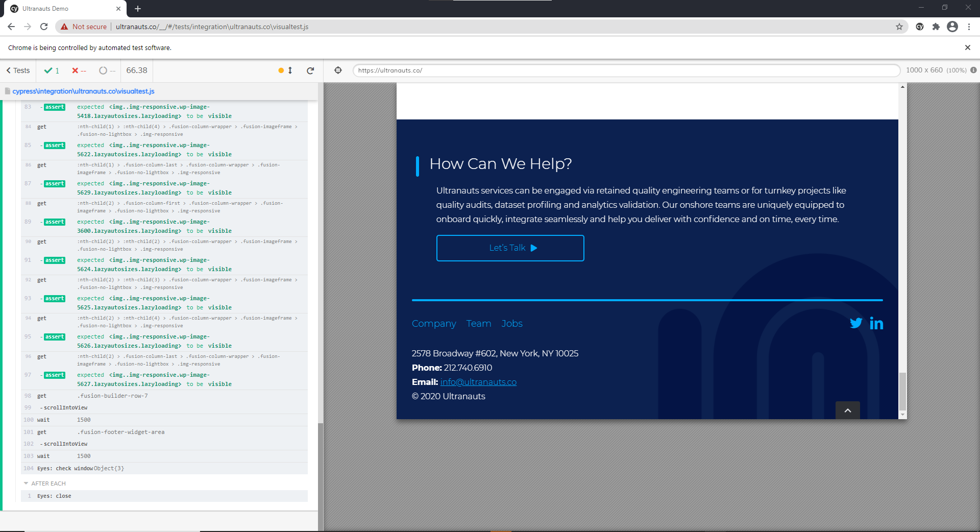Click Chrome forward navigation arrow
Image resolution: width=980 pixels, height=532 pixels.
(x=28, y=27)
